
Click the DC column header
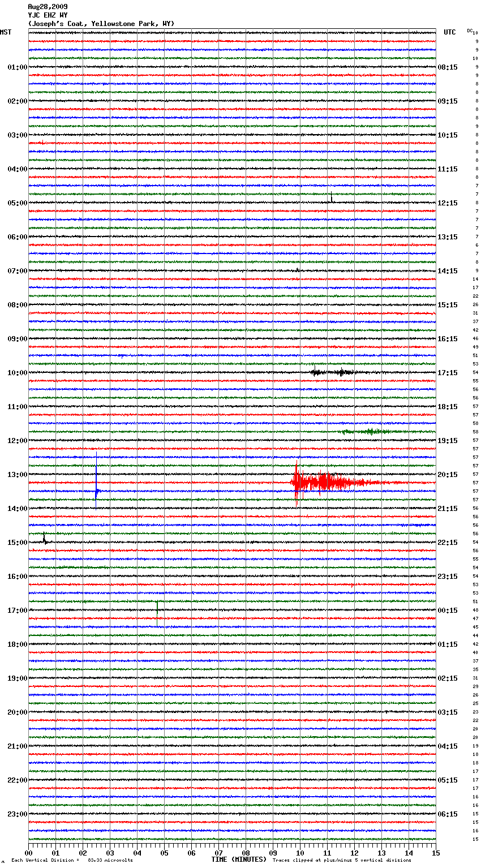(x=470, y=31)
